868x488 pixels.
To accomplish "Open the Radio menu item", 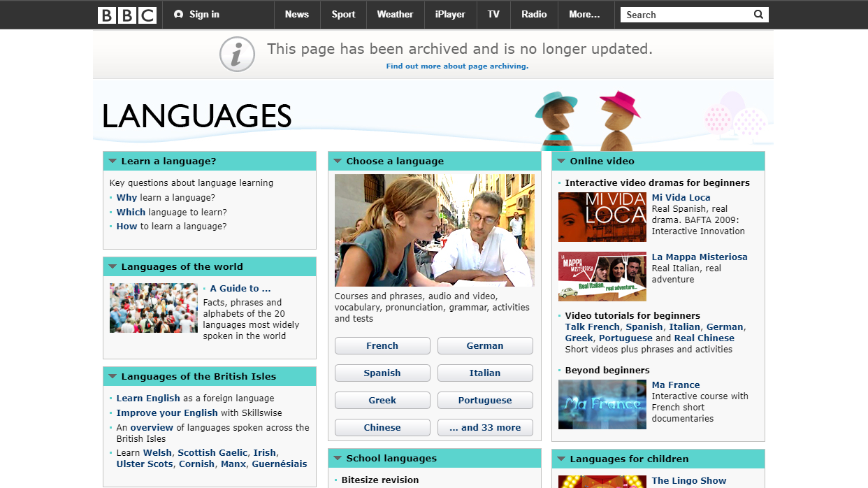I will (534, 15).
